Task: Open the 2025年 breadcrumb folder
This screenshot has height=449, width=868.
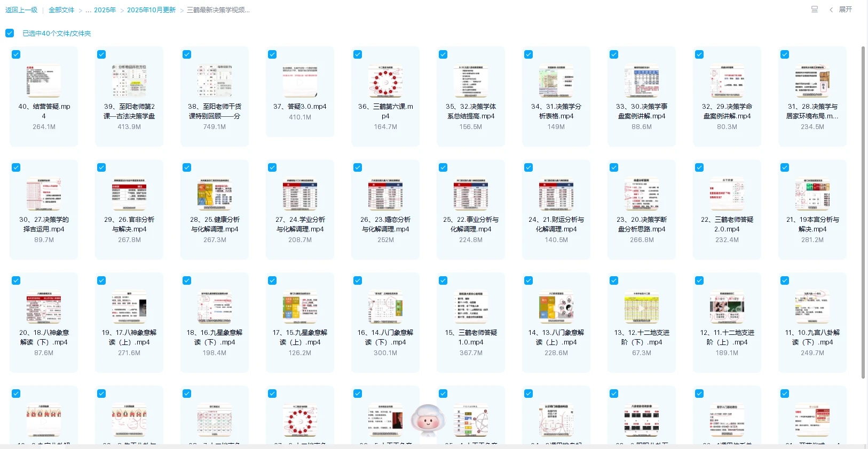Action: point(105,10)
